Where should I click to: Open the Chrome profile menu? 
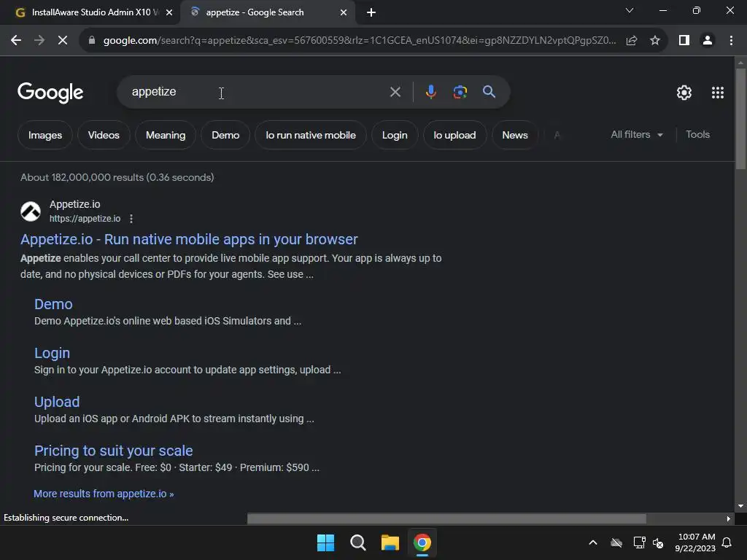coord(708,41)
